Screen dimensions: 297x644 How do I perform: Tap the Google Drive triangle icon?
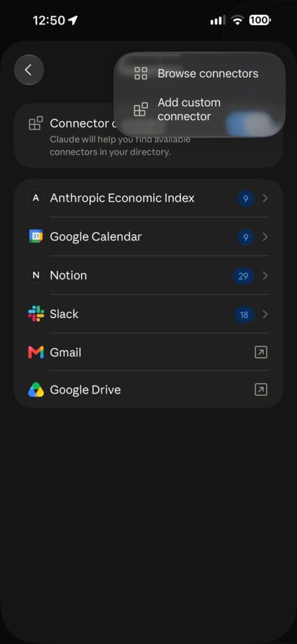36,390
